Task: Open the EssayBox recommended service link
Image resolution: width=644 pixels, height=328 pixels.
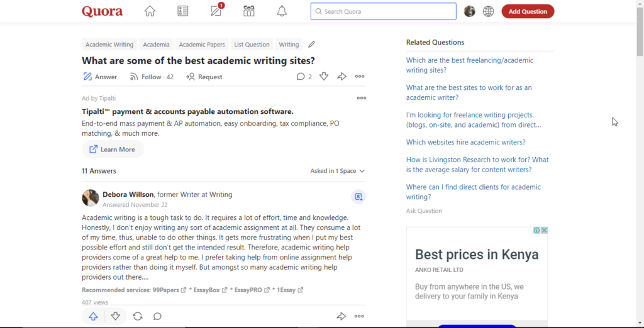Action: point(210,290)
